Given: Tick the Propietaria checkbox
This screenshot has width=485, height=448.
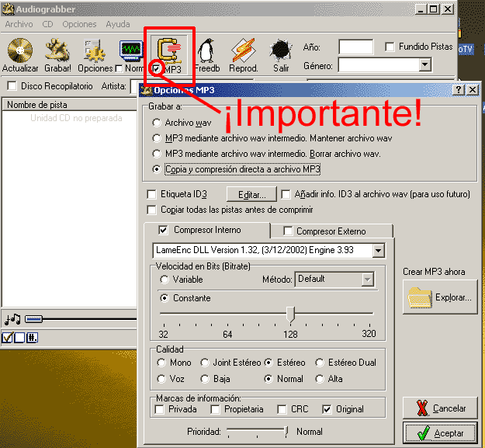Looking at the screenshot, I should pyautogui.click(x=215, y=409).
